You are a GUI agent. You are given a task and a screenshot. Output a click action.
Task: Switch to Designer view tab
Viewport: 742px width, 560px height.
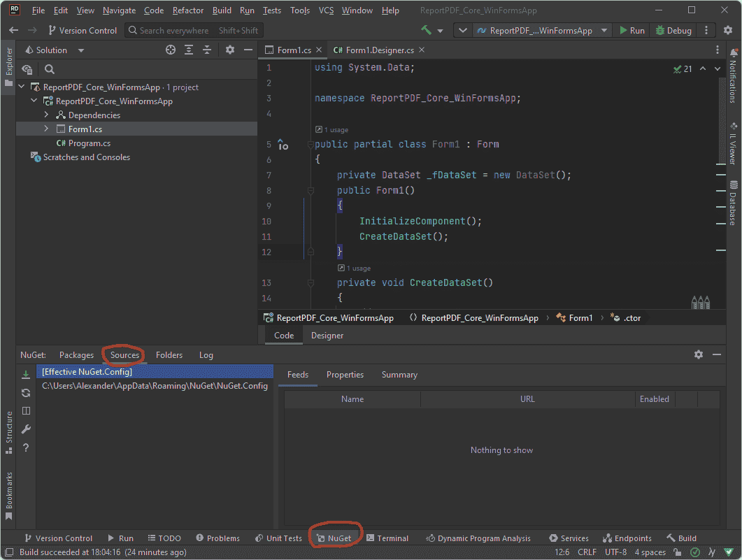pos(327,336)
